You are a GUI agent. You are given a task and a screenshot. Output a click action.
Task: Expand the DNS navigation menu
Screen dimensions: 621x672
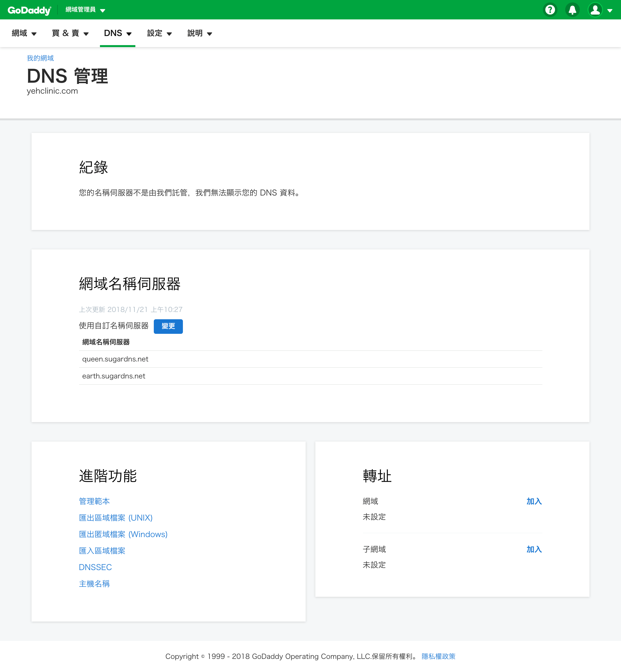tap(117, 33)
